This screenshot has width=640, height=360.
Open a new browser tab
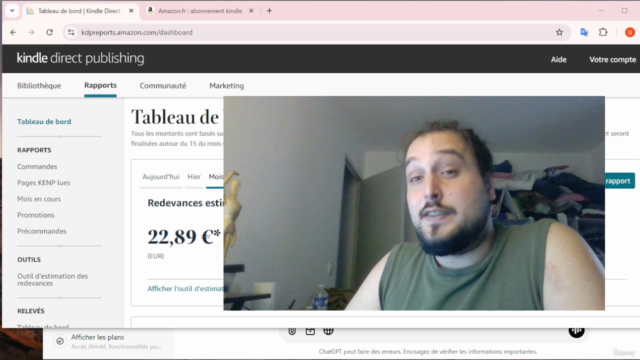[269, 11]
